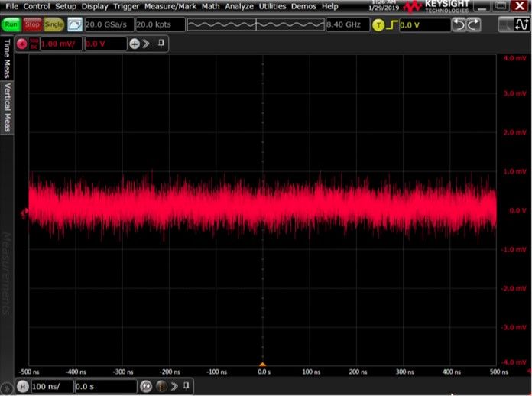
Task: Open the Trigger menu
Action: coord(126,6)
